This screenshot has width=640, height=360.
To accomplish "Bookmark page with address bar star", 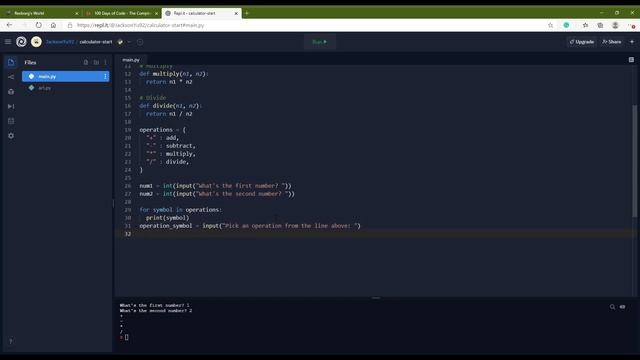I will 550,25.
